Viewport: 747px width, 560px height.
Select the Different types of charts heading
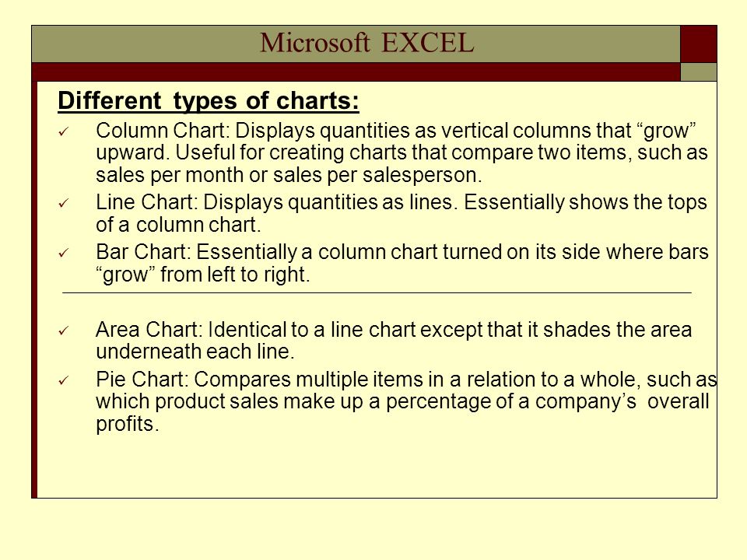point(209,101)
